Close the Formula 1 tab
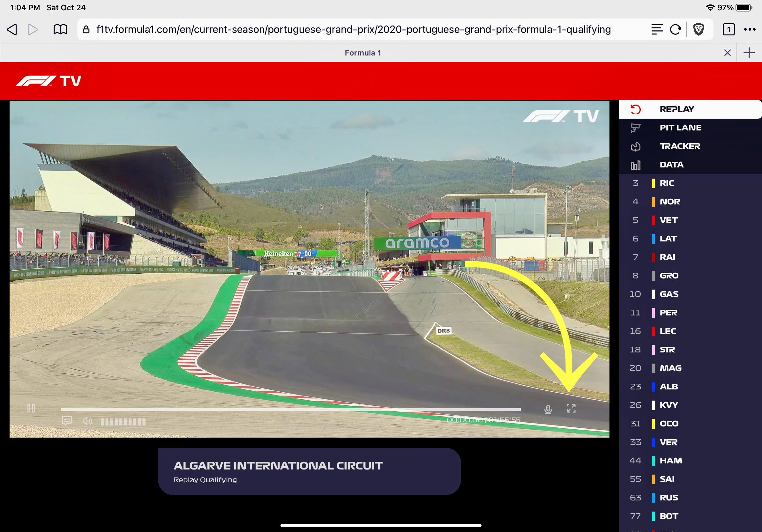This screenshot has height=532, width=762. click(x=727, y=53)
